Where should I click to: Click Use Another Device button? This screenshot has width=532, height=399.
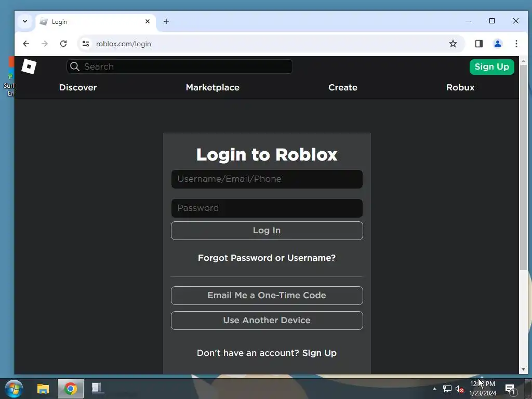[267, 321]
